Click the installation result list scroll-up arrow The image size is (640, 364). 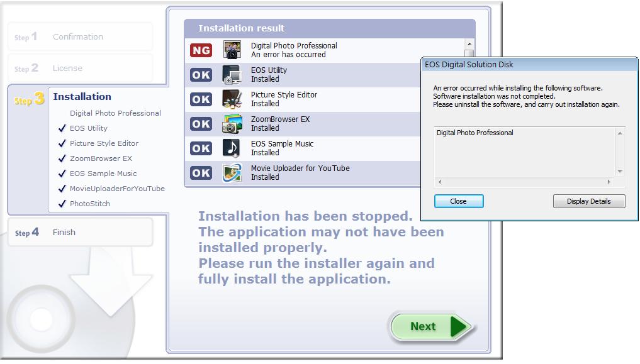(469, 44)
